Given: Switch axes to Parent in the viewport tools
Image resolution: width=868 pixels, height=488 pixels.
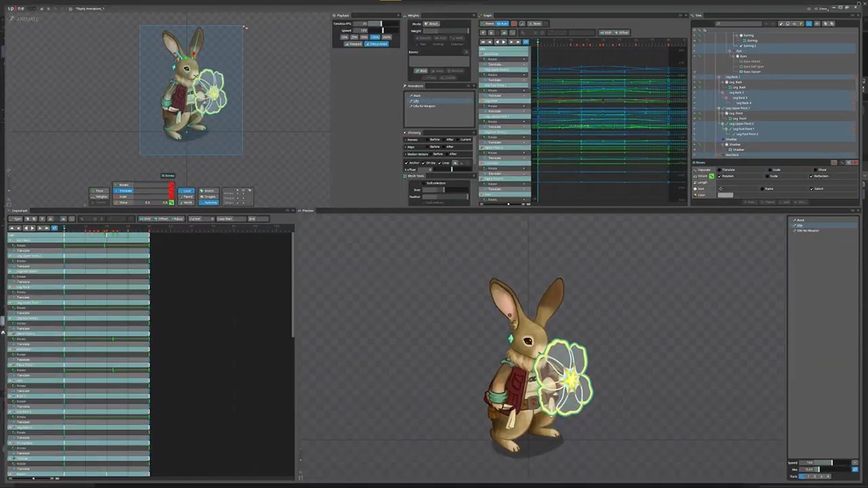Looking at the screenshot, I should click(x=186, y=197).
